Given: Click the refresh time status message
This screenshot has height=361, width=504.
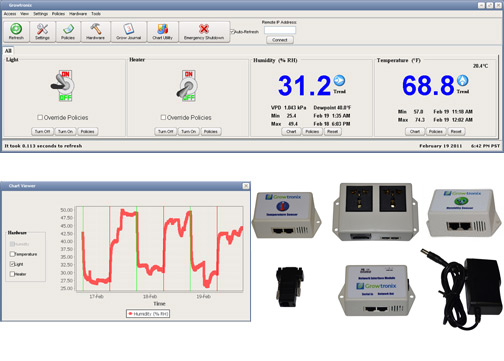Looking at the screenshot, I should 43,146.
